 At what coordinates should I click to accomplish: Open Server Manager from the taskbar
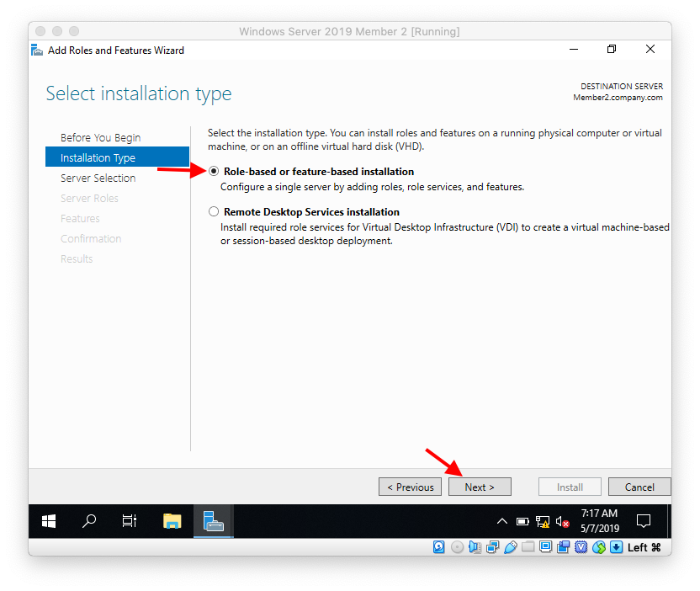click(x=212, y=521)
